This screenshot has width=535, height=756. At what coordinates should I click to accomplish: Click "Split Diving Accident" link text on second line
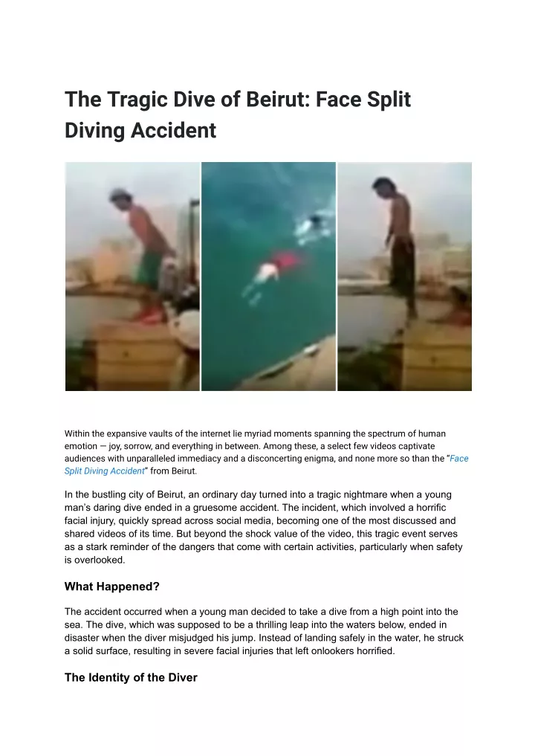tap(105, 471)
